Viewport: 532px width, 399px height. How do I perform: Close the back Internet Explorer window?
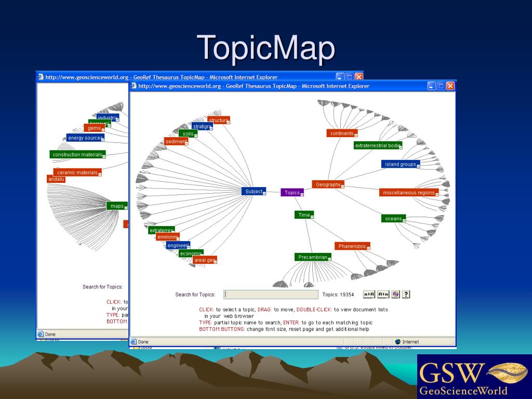coord(359,77)
